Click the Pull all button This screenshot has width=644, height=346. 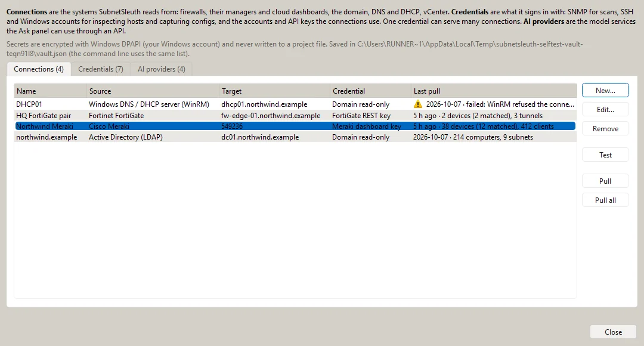coord(605,200)
